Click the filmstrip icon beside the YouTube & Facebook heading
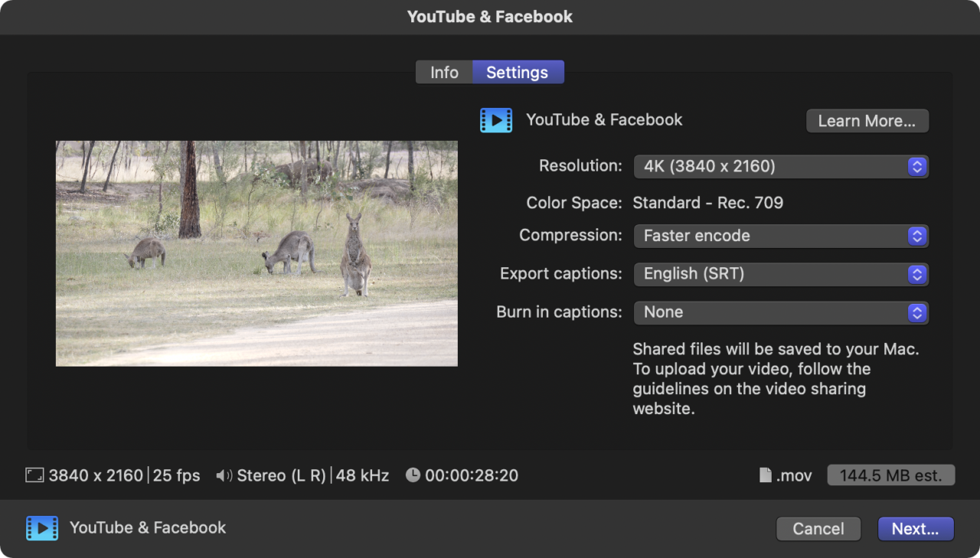 (496, 120)
